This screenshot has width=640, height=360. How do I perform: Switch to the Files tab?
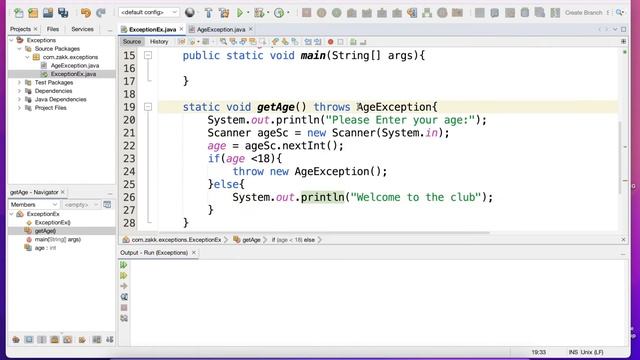[x=53, y=29]
